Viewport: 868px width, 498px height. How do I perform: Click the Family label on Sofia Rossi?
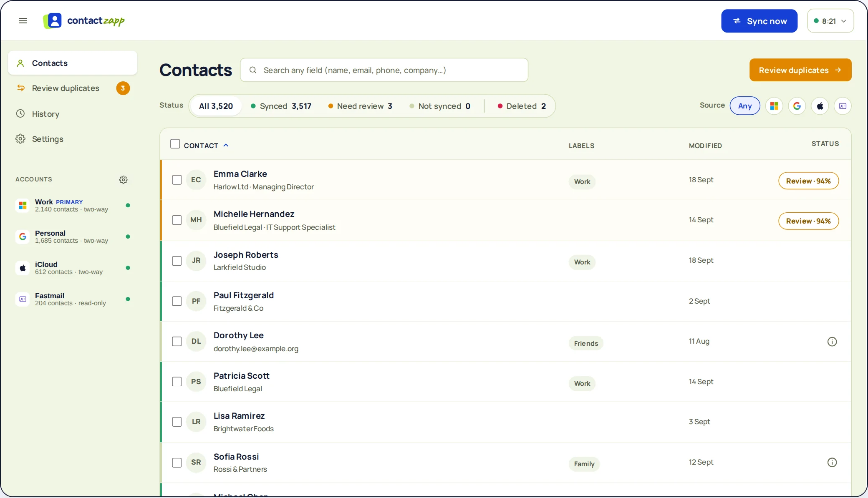[584, 464]
